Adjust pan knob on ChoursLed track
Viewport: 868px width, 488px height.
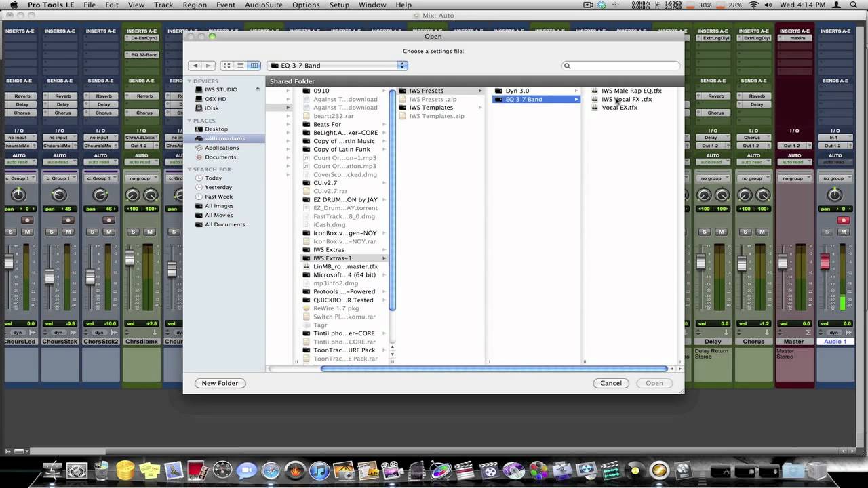(x=18, y=195)
